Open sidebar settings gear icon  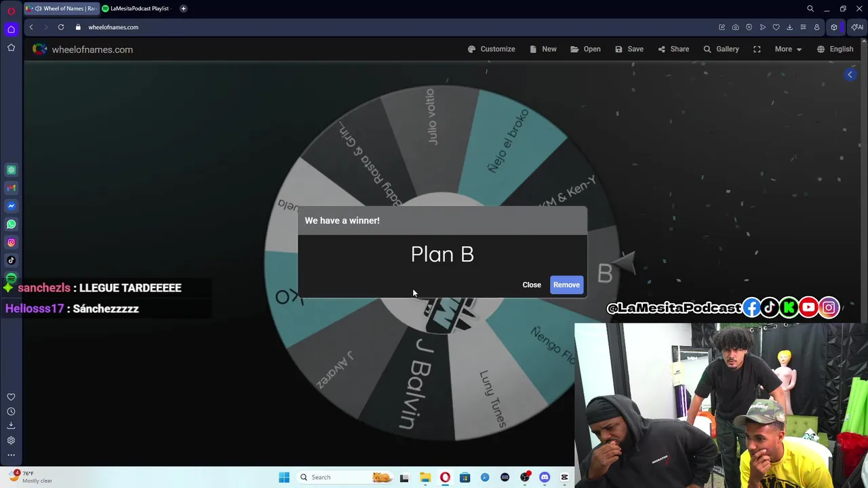tap(11, 441)
